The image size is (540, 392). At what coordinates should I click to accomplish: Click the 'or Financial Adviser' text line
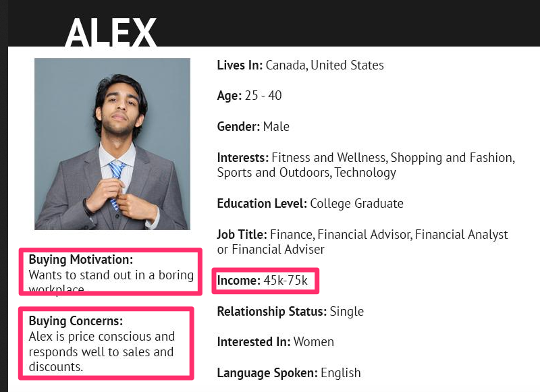pyautogui.click(x=271, y=250)
